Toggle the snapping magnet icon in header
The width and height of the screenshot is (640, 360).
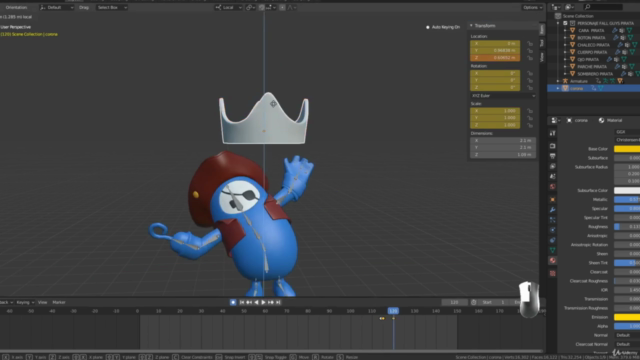261,7
